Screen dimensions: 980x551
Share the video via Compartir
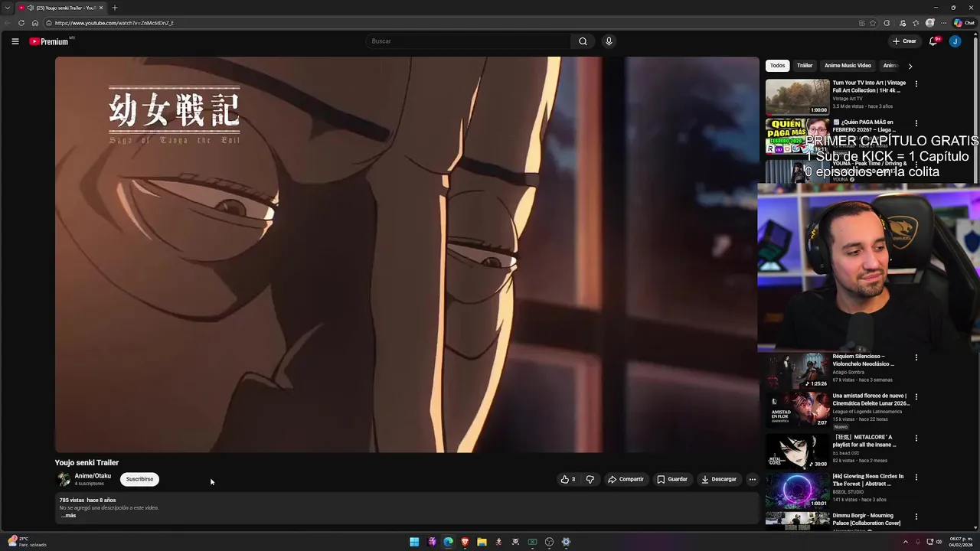626,479
